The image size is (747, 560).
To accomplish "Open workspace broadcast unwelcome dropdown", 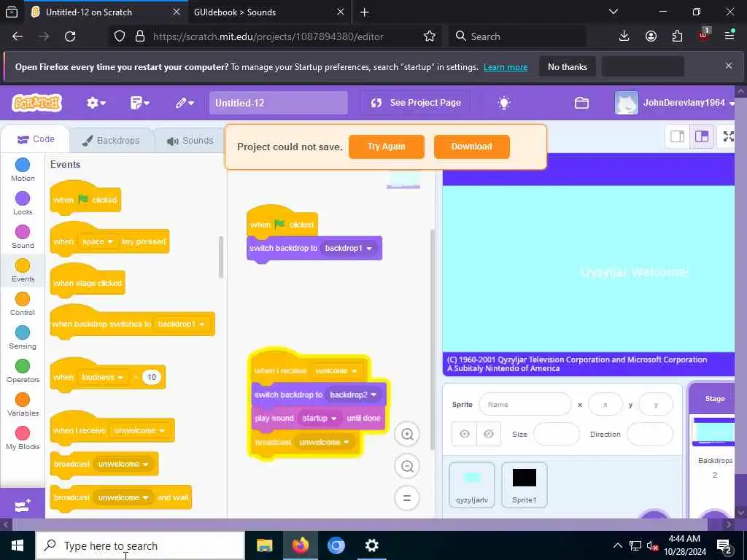I will [x=324, y=442].
